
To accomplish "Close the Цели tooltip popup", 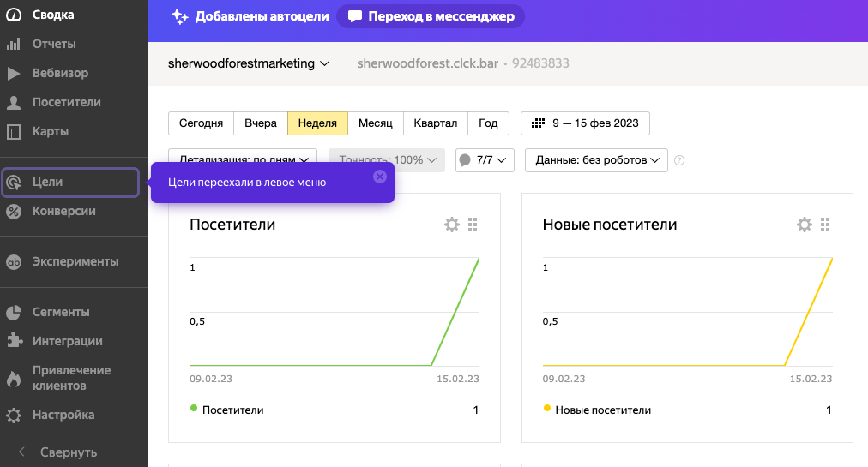I will coord(380,176).
